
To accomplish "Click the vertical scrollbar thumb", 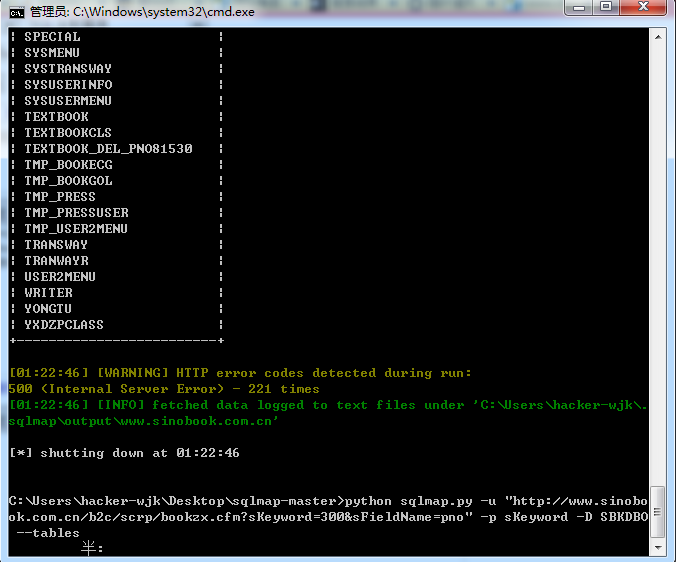I will pyautogui.click(x=658, y=512).
